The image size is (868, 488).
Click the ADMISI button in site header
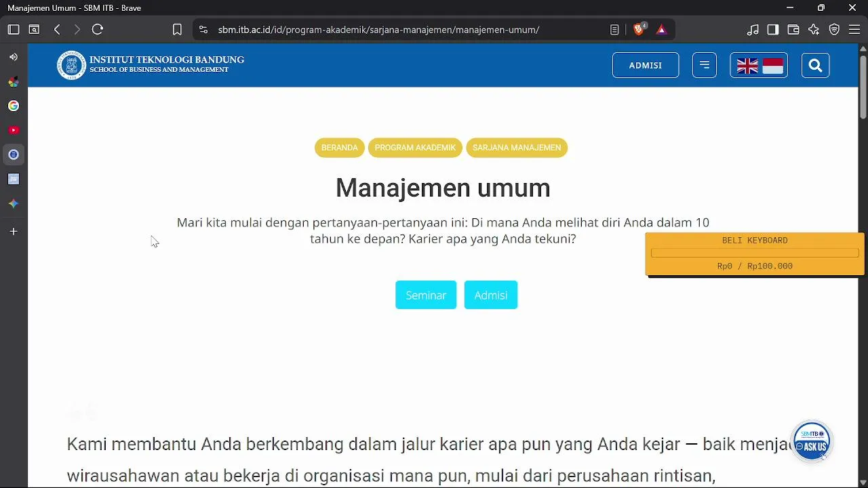[646, 65]
